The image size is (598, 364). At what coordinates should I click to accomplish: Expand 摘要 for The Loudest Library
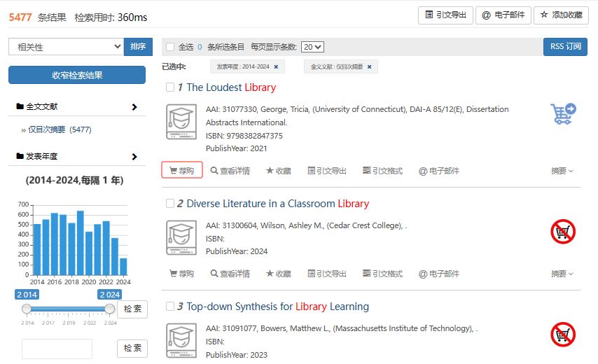click(562, 171)
